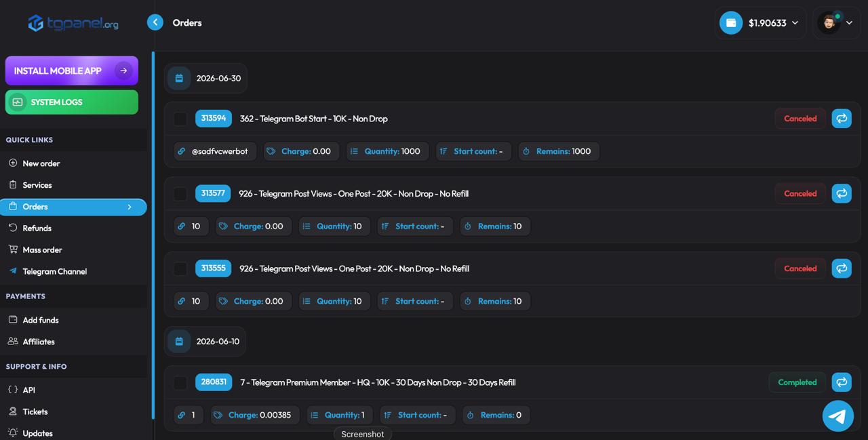This screenshot has height=440, width=868.
Task: Open the @sadfvcwerbot link
Action: point(220,151)
